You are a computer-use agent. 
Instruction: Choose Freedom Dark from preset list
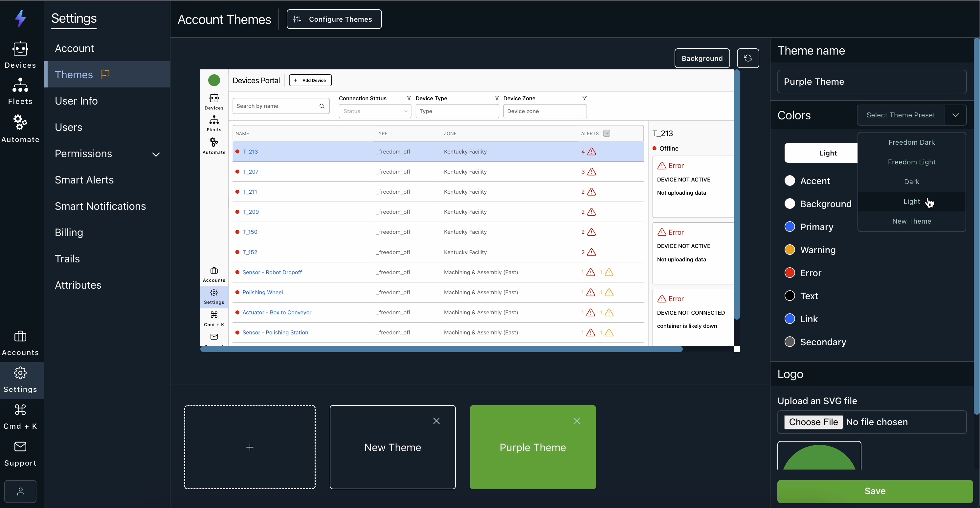(x=911, y=142)
